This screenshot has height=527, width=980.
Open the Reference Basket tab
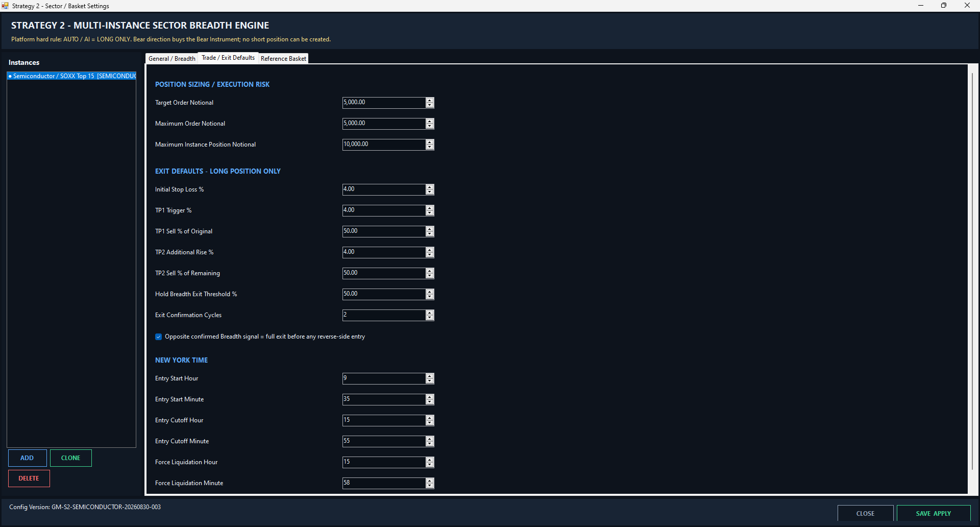tap(283, 59)
